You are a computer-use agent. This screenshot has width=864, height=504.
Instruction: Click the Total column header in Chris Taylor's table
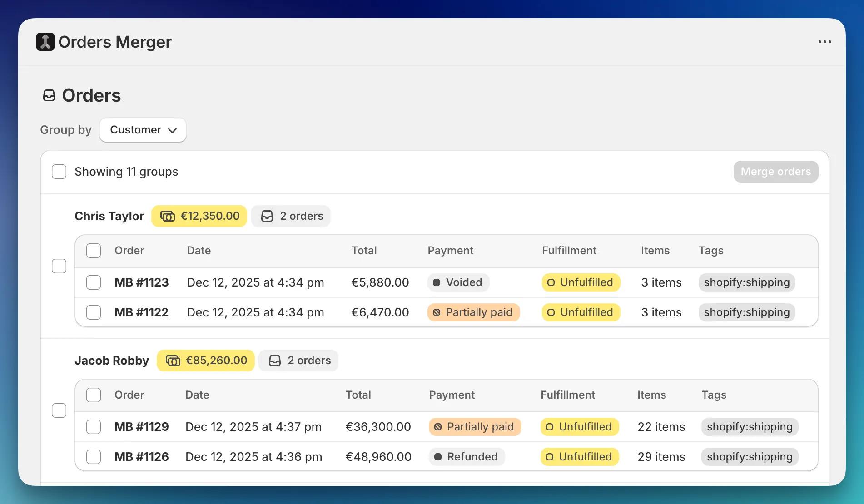pos(364,251)
